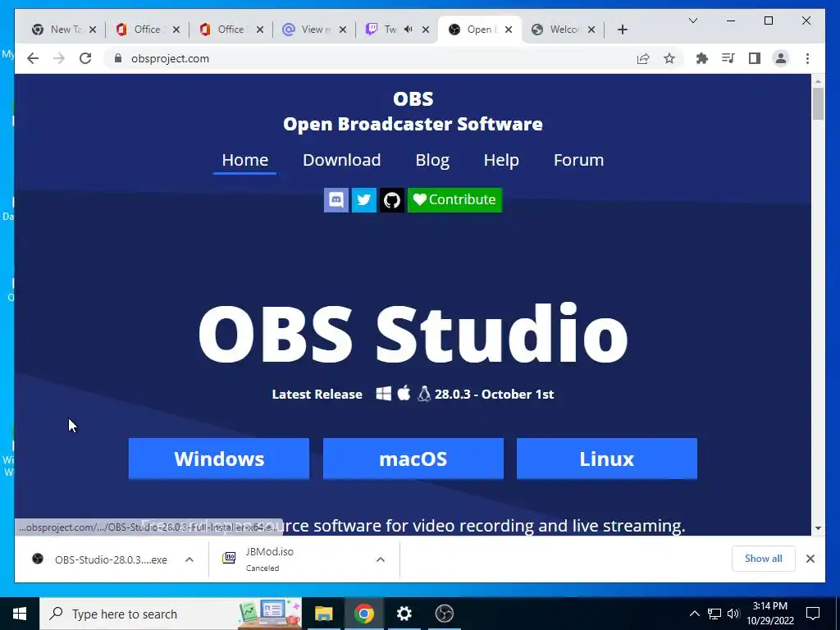Image resolution: width=840 pixels, height=630 pixels.
Task: Open the GitHub icon link
Action: tap(391, 200)
